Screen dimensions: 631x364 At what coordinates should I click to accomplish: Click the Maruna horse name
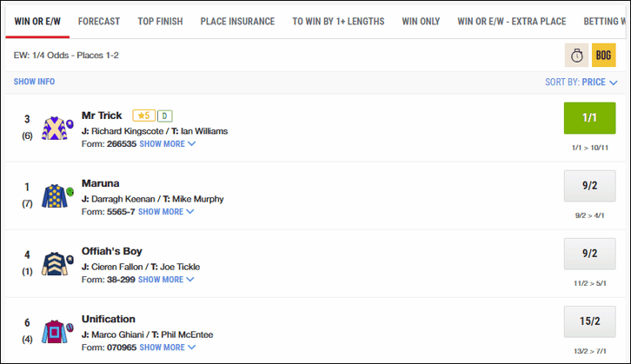pyautogui.click(x=100, y=183)
